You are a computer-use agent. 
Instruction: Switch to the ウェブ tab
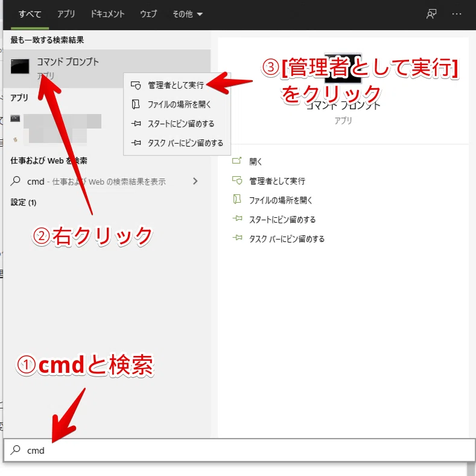point(148,14)
